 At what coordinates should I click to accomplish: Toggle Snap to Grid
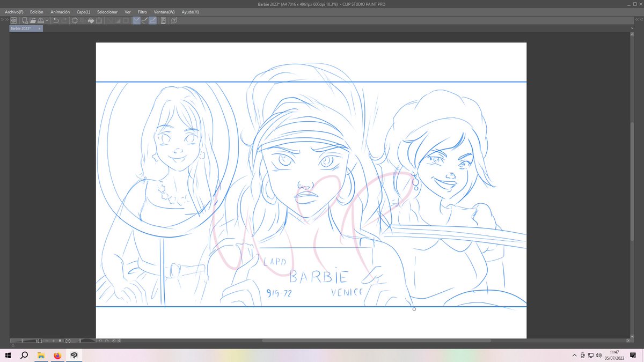(x=152, y=20)
